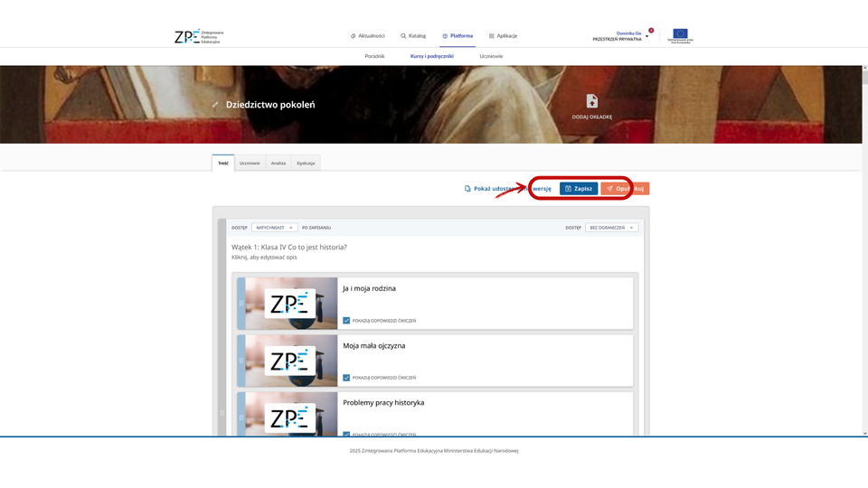
Task: Click the drag handle on Ja i moja rodzina
Action: (x=241, y=303)
